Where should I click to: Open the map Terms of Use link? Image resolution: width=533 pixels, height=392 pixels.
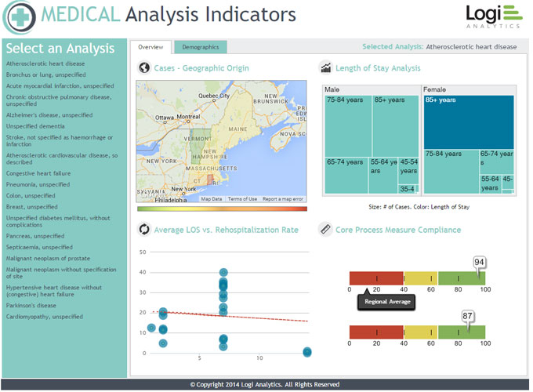click(x=242, y=199)
